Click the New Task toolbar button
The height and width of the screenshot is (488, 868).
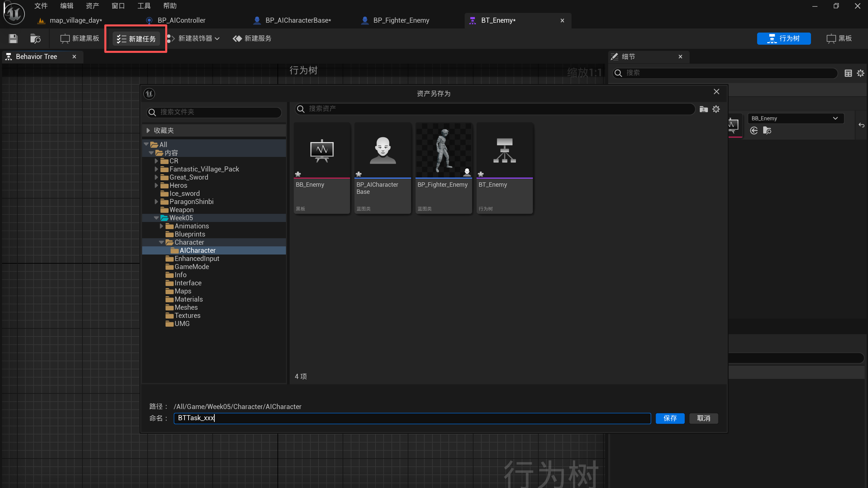(136, 39)
